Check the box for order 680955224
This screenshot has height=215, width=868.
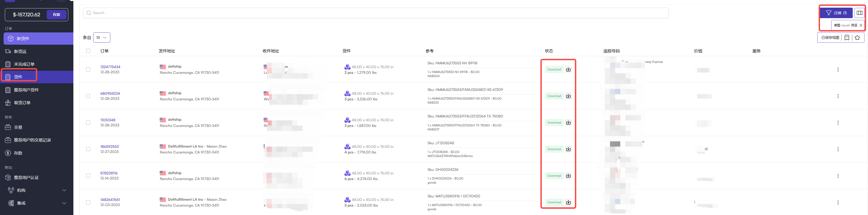tap(88, 96)
